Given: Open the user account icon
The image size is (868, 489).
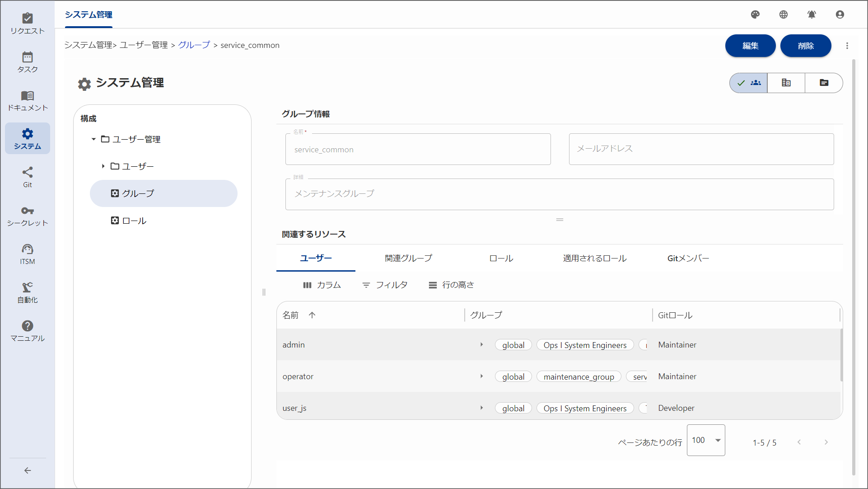Looking at the screenshot, I should [x=840, y=14].
